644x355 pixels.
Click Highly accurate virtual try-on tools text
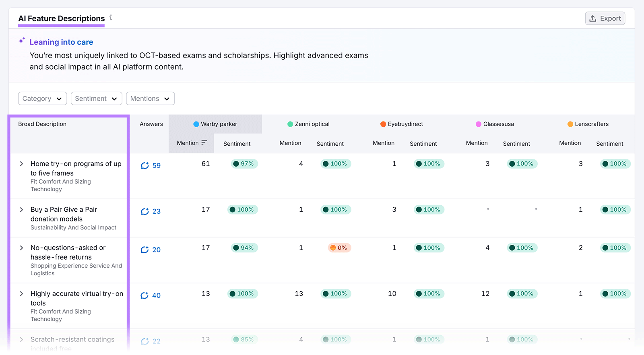pyautogui.click(x=77, y=299)
